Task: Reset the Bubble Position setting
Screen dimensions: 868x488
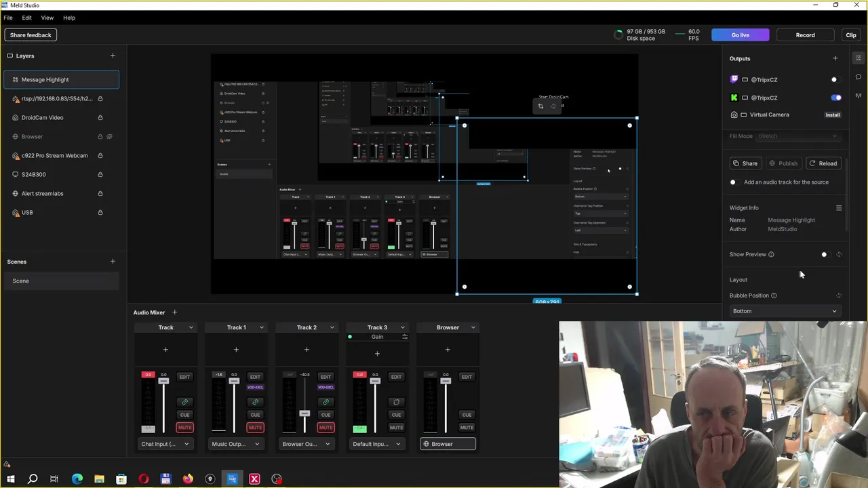Action: click(x=839, y=296)
